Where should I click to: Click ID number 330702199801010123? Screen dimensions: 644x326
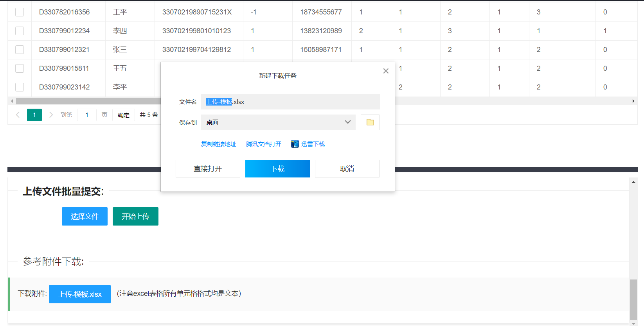coord(196,31)
